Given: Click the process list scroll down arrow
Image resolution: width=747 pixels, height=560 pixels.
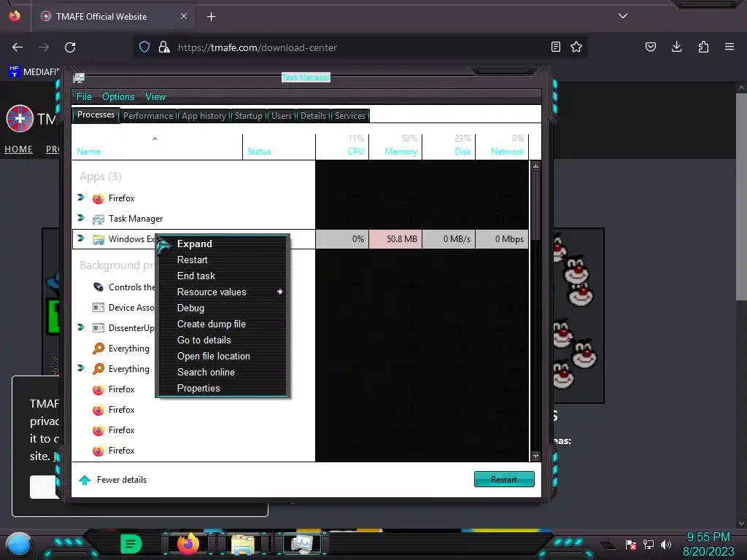Looking at the screenshot, I should [535, 456].
